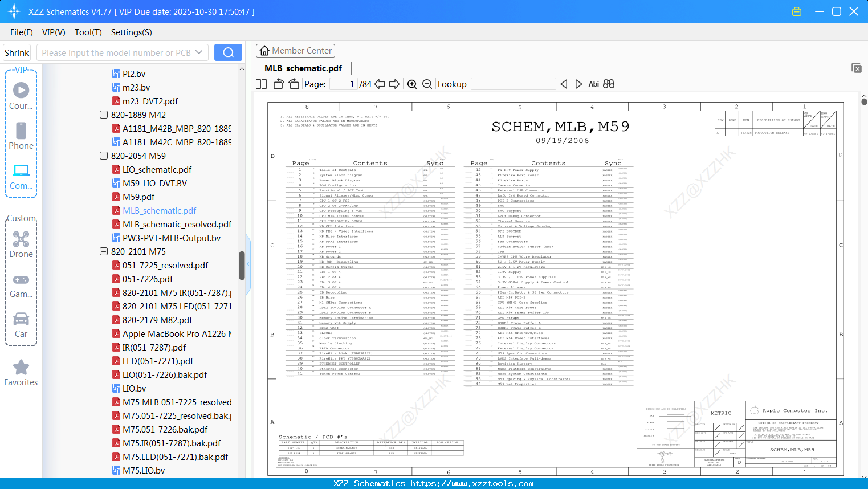Image resolution: width=868 pixels, height=489 pixels.
Task: Open the Car category
Action: tap(21, 324)
